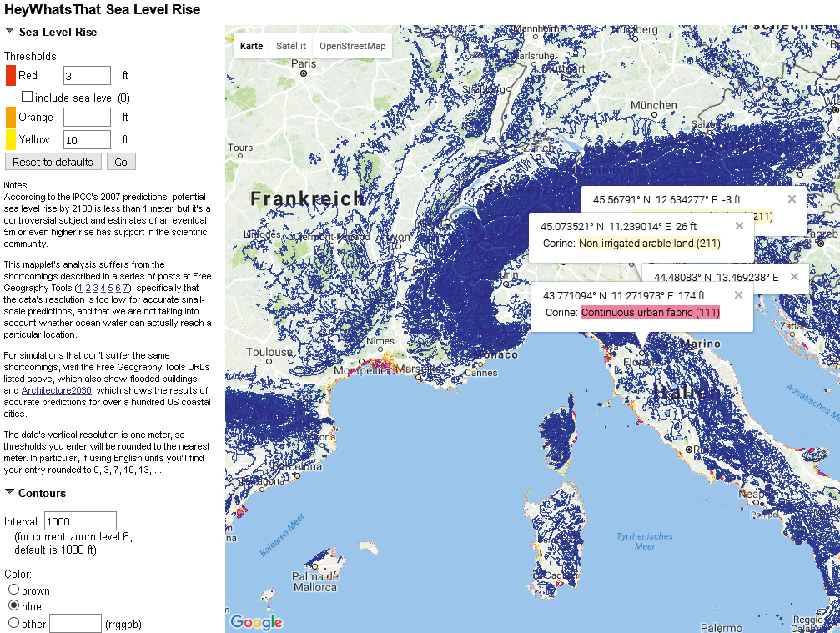Open Free Geography Tools post link 6

(x=118, y=288)
